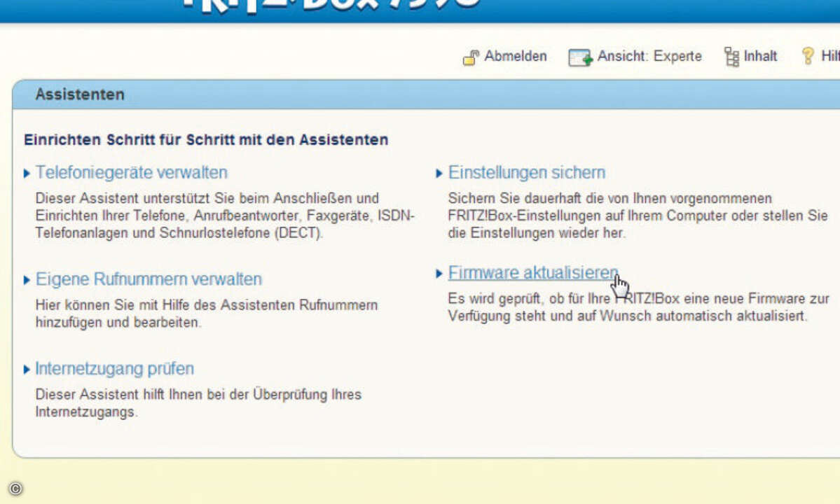Click the copyright icon at bottom left

pyautogui.click(x=16, y=488)
